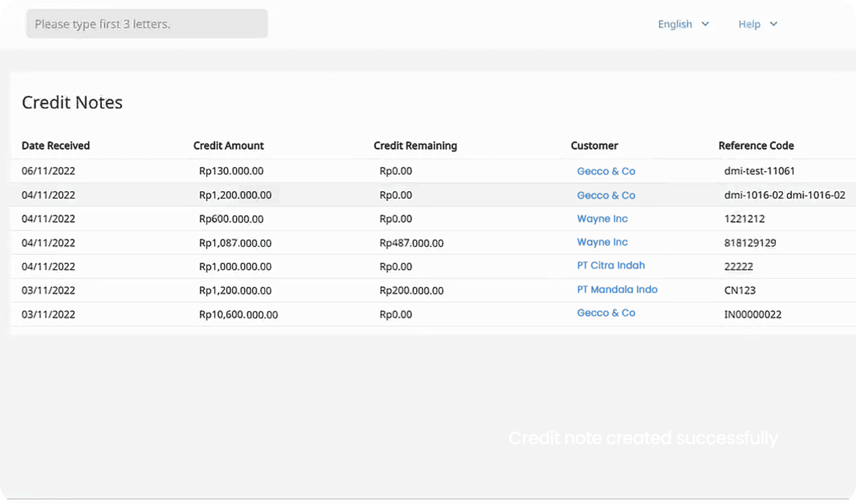Open Gecco & Co in the dmi-test-11061 row

coord(606,171)
